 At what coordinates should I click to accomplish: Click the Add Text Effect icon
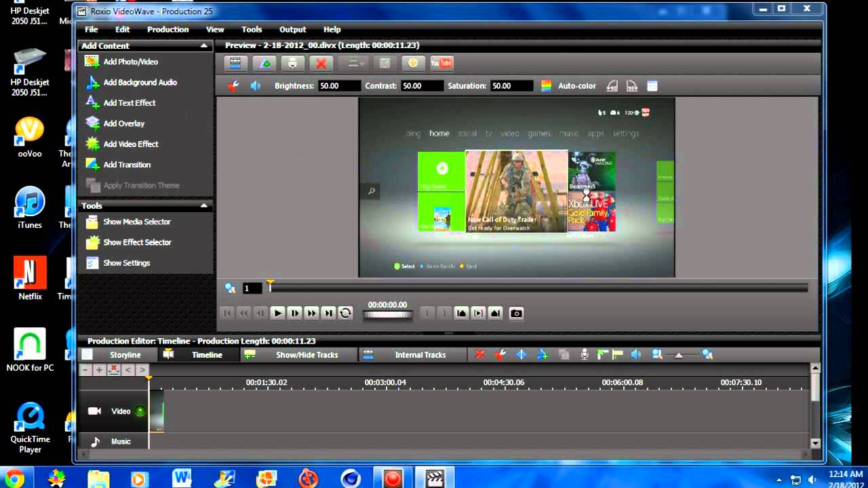[92, 102]
